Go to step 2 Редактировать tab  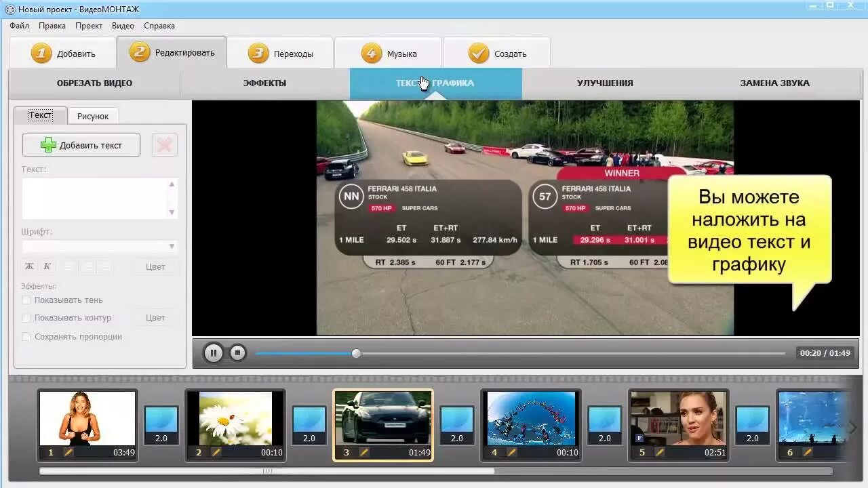pyautogui.click(x=172, y=52)
